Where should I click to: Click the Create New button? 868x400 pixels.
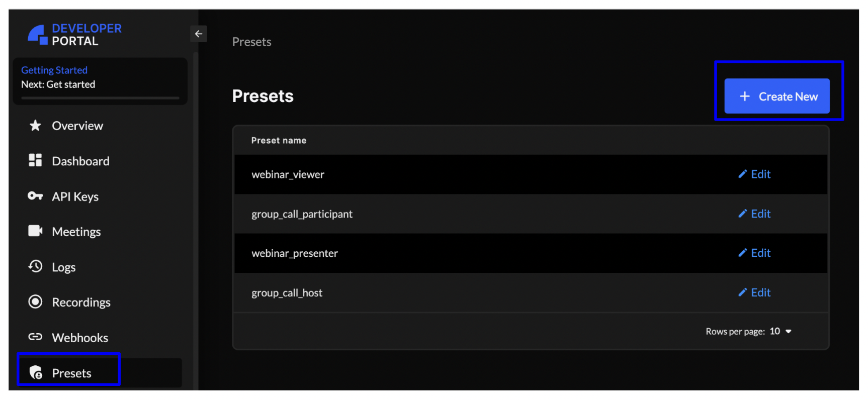coord(777,96)
